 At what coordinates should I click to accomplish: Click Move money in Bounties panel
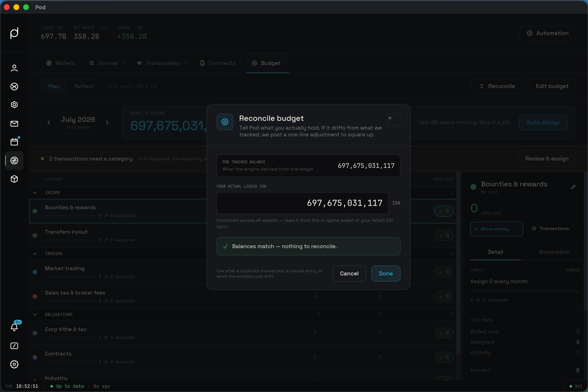pos(497,229)
